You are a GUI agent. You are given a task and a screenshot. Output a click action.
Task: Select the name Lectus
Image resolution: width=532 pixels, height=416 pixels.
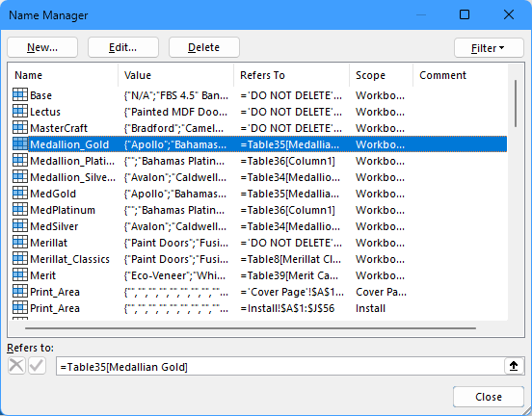point(45,112)
